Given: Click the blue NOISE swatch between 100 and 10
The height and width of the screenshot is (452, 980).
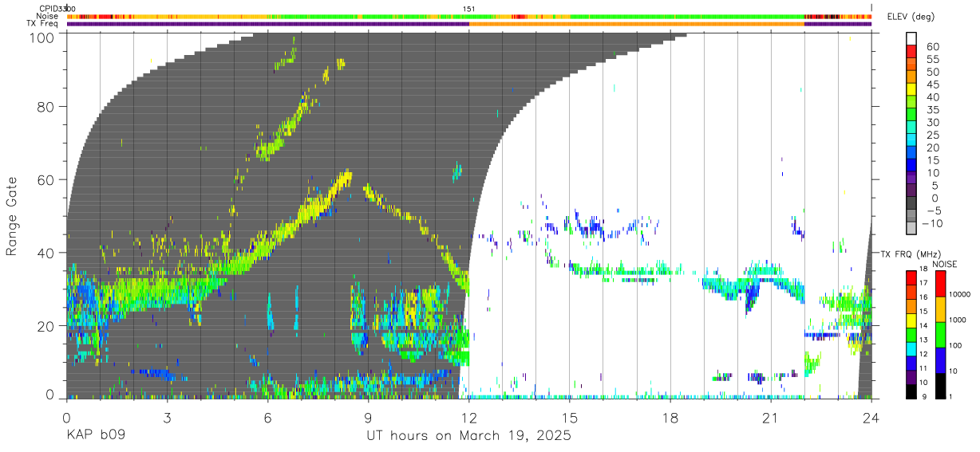Looking at the screenshot, I should click(x=940, y=360).
